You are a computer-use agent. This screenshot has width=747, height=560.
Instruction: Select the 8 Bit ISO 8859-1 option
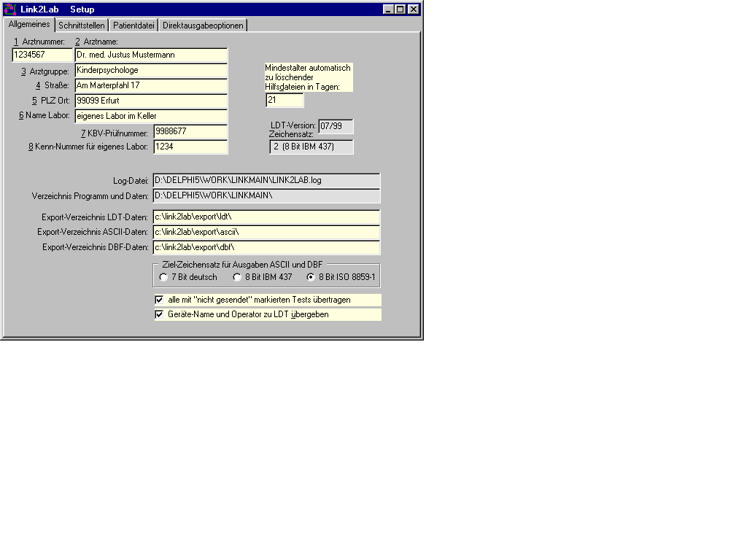[311, 277]
